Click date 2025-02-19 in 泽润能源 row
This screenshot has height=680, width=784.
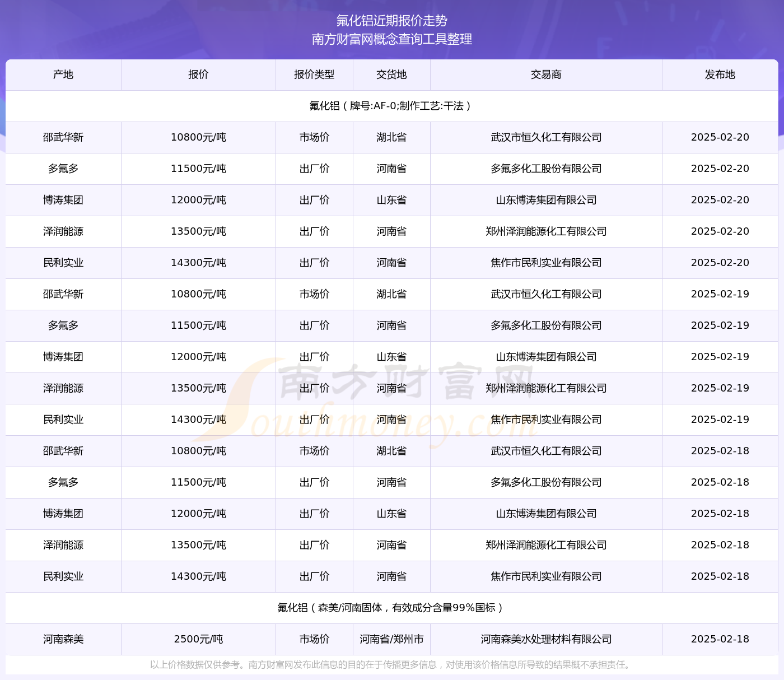point(720,388)
